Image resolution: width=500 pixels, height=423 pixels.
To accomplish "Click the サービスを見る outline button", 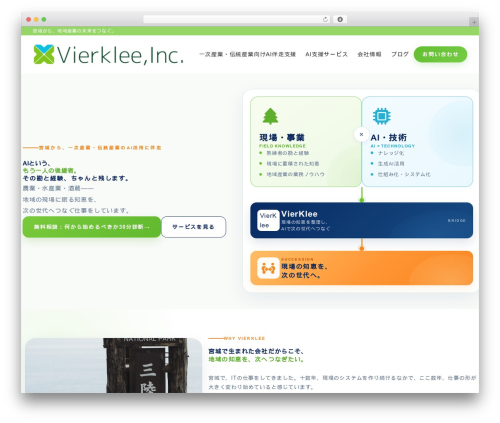I will pos(193,227).
